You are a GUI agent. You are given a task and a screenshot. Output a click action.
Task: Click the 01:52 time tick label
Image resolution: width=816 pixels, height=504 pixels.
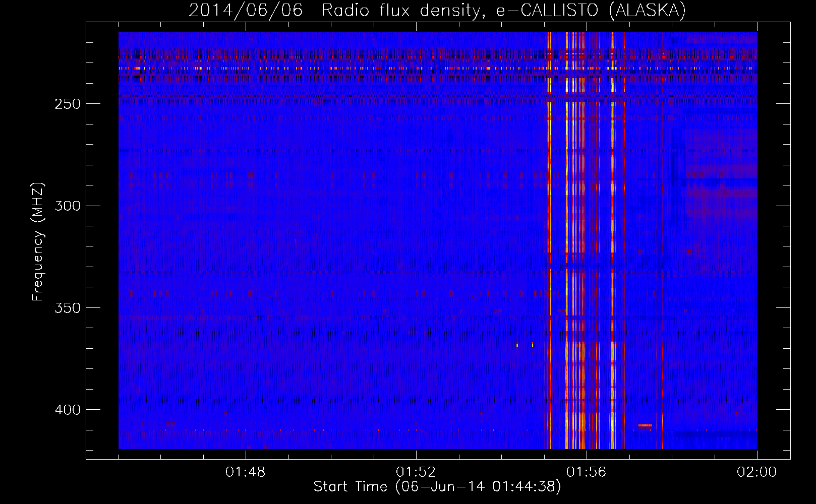[416, 472]
